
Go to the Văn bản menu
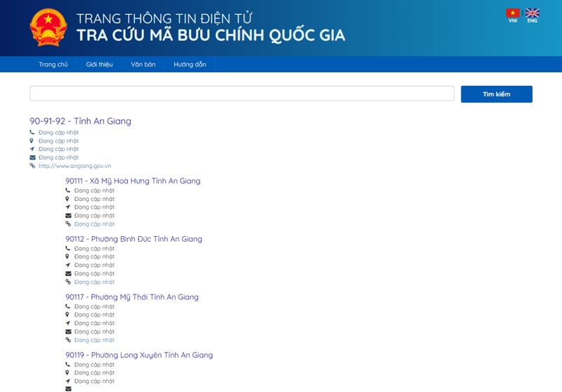[143, 65]
